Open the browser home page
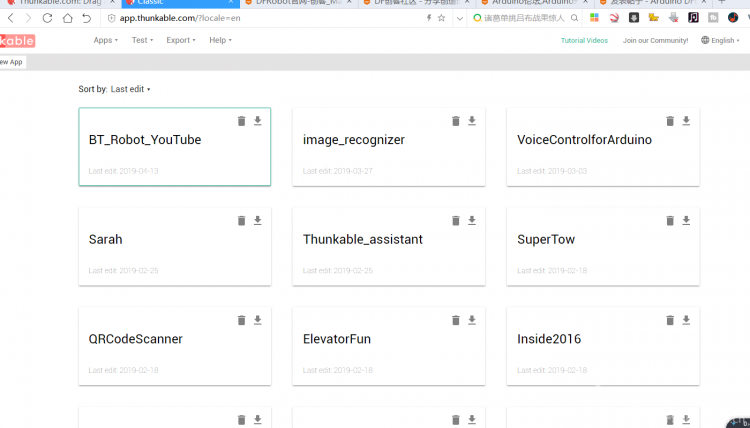The image size is (750, 428). [67, 18]
